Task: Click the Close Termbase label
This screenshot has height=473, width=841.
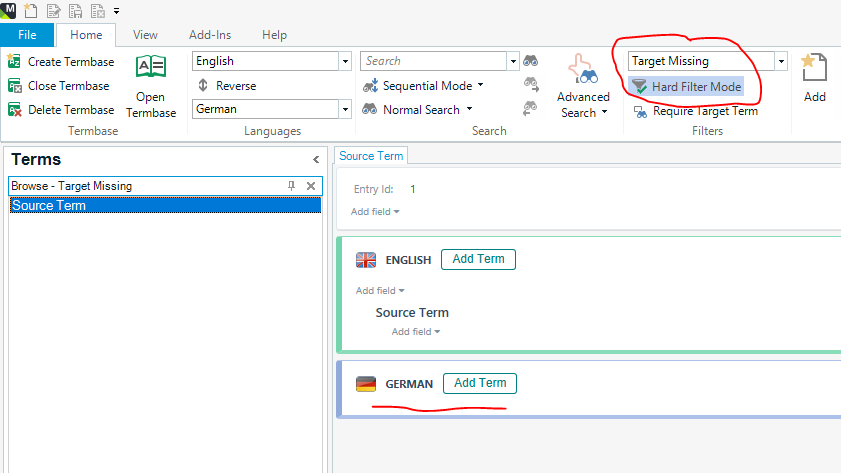Action: point(69,86)
